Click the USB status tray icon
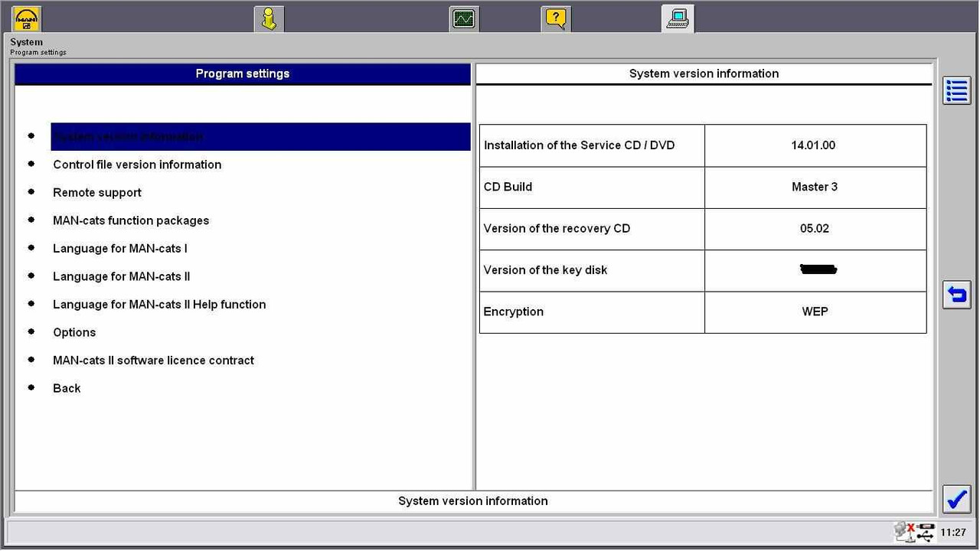980x551 pixels. pyautogui.click(x=926, y=533)
